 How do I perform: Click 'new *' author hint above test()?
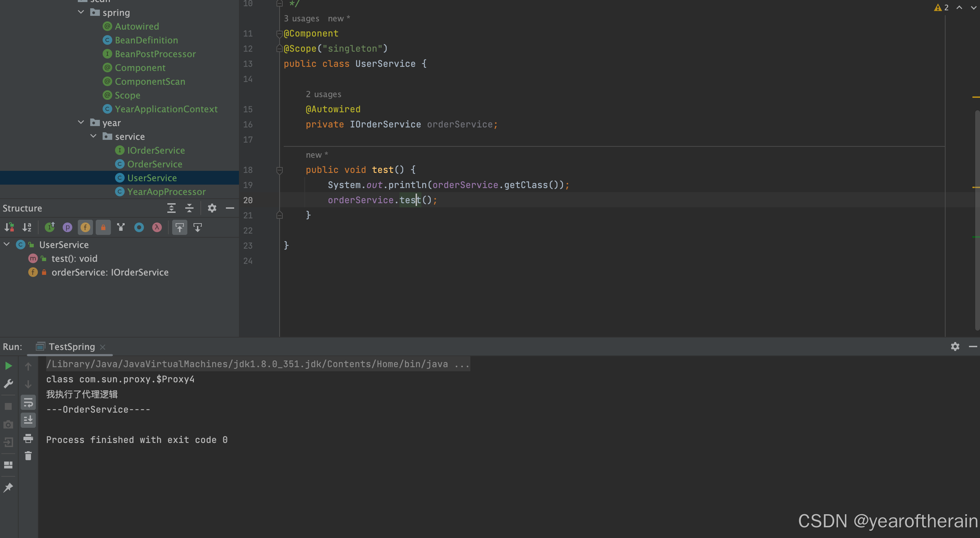click(316, 155)
